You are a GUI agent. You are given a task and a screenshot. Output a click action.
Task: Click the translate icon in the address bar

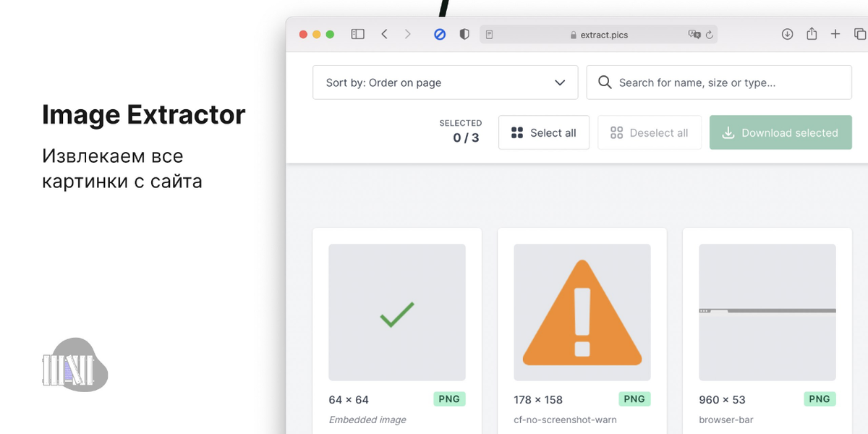[x=694, y=34]
